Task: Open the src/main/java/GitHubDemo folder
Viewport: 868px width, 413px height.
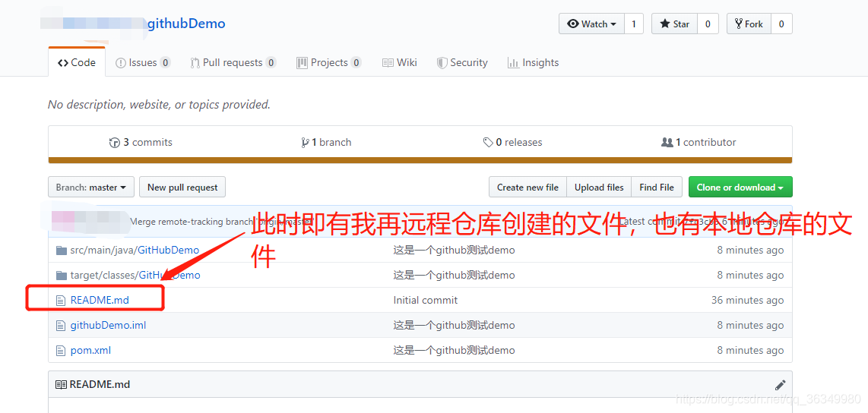Action: point(135,250)
